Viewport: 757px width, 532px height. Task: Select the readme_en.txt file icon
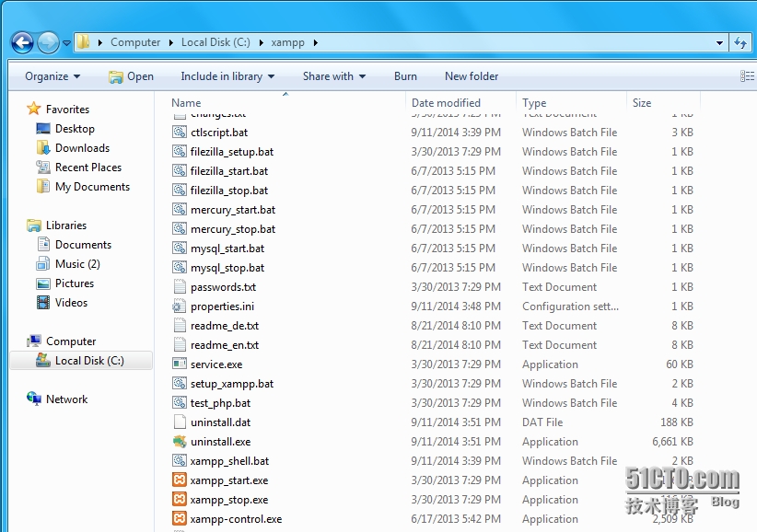(x=180, y=344)
